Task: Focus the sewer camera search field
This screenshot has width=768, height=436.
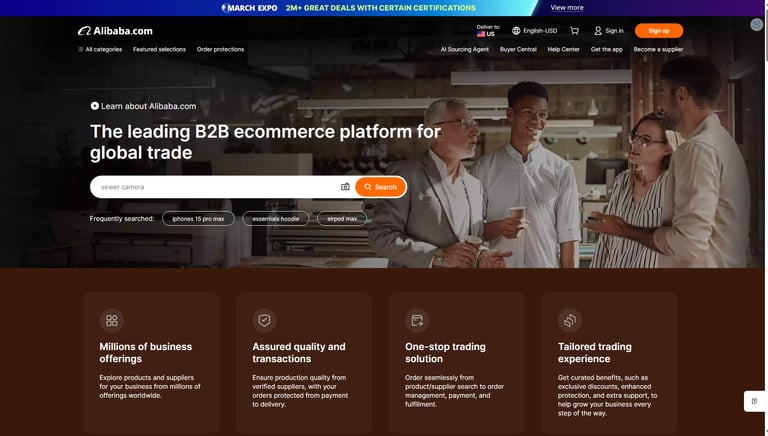Action: (216, 187)
